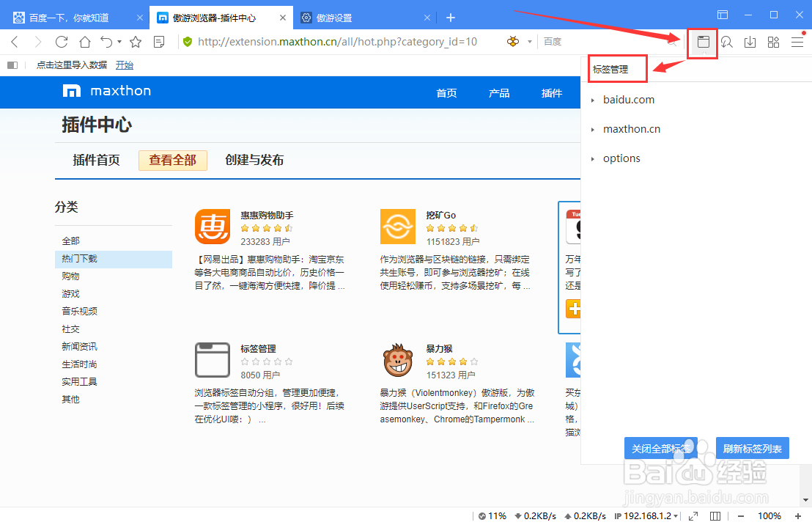812x525 pixels.
Task: Click the fullscreen arrows icon in status bar
Action: point(693,516)
